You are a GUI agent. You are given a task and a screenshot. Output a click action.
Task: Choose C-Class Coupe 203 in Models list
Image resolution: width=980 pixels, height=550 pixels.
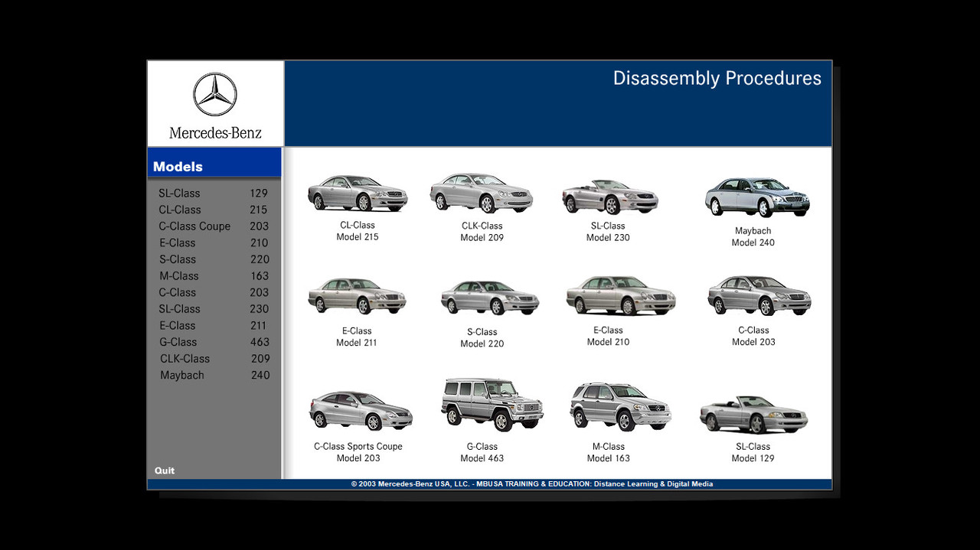pos(213,226)
